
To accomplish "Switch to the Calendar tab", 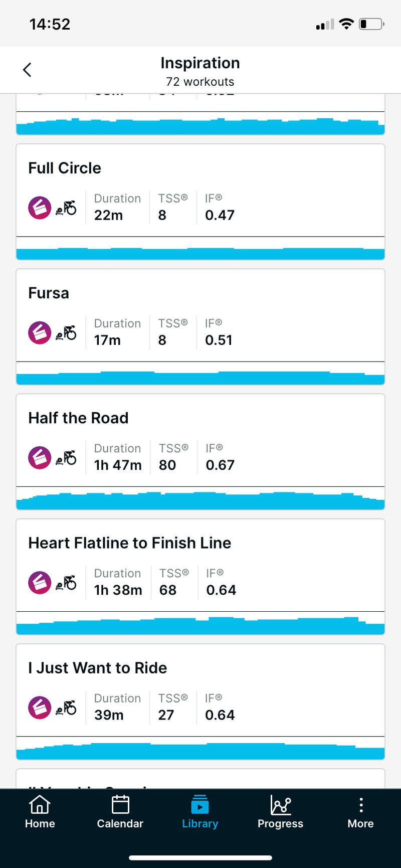I will (x=120, y=813).
